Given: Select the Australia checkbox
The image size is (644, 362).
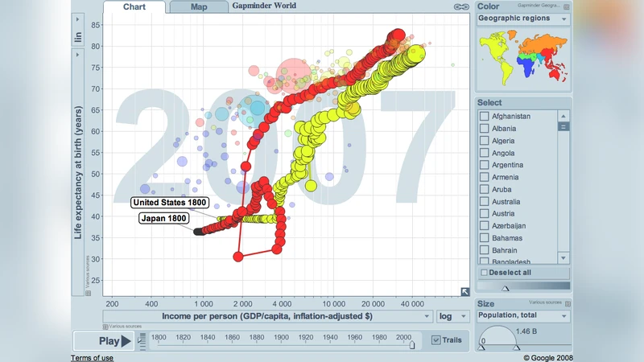Looking at the screenshot, I should (484, 201).
